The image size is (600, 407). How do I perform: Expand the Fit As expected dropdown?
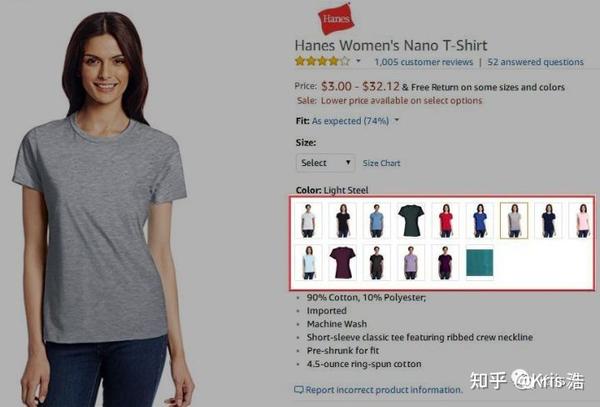click(x=397, y=120)
